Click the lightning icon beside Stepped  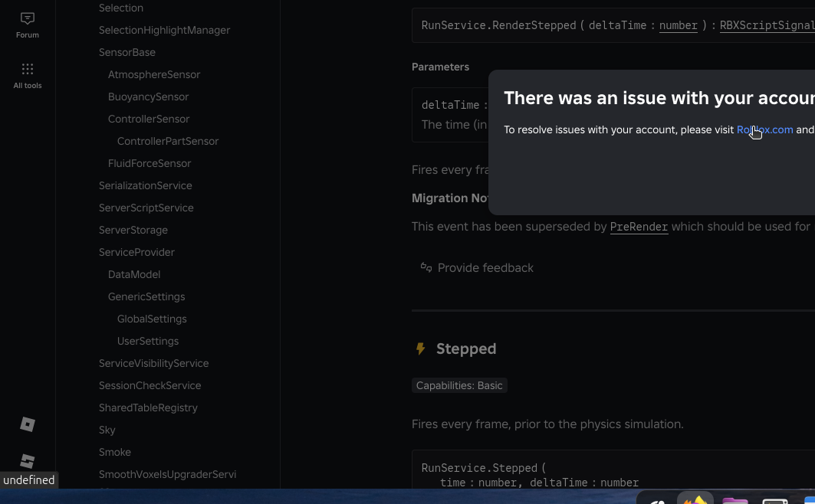420,349
